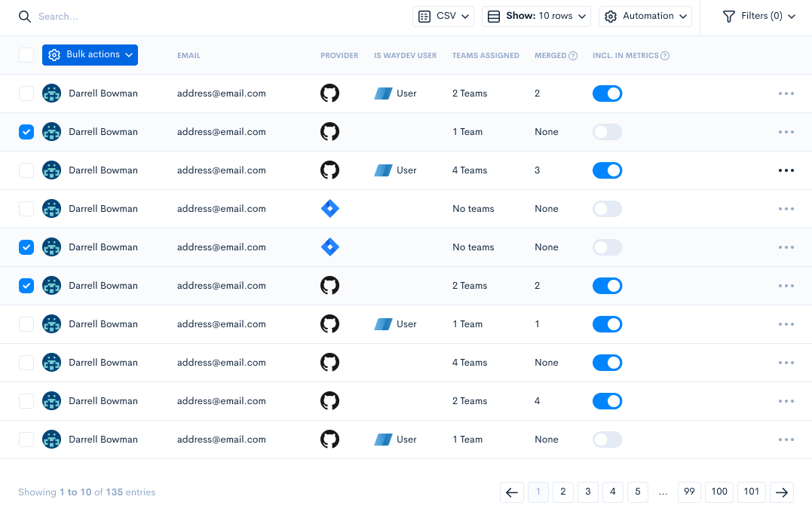The image size is (812, 521).
Task: Go to page 100
Action: (719, 492)
